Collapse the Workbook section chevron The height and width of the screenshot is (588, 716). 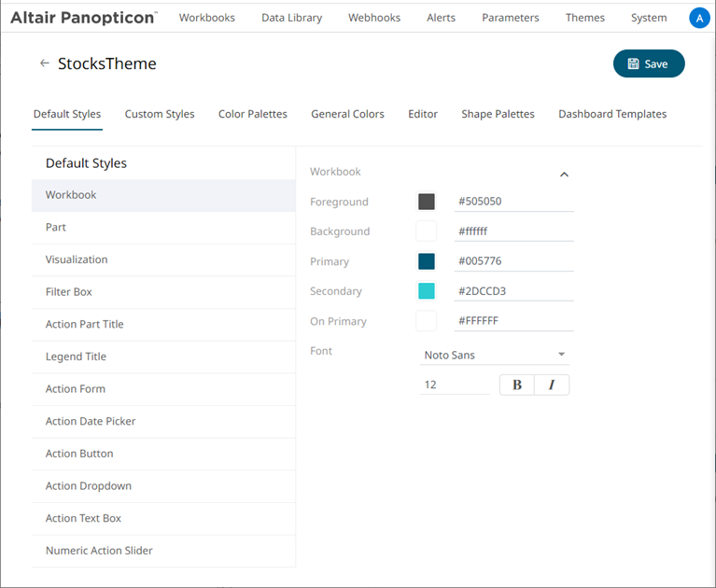click(564, 175)
